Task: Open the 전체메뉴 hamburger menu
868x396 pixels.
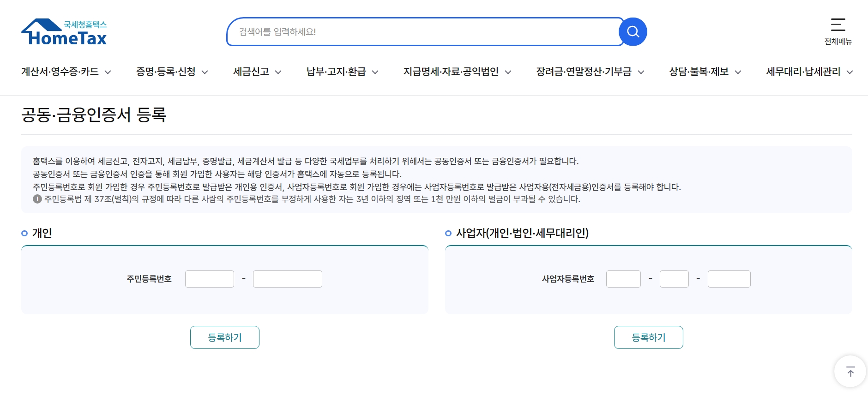Action: 838,31
